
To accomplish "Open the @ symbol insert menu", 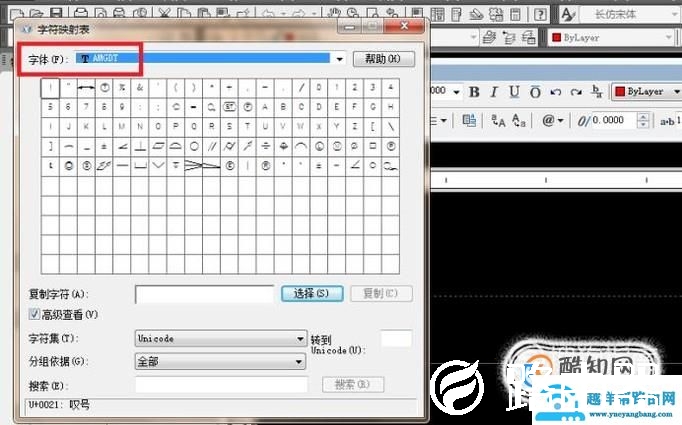I will click(552, 120).
